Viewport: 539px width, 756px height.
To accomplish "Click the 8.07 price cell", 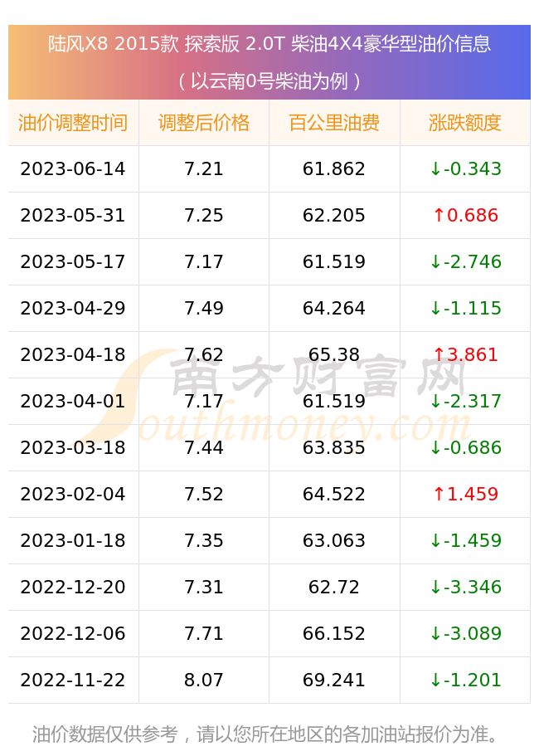I will 204,680.
